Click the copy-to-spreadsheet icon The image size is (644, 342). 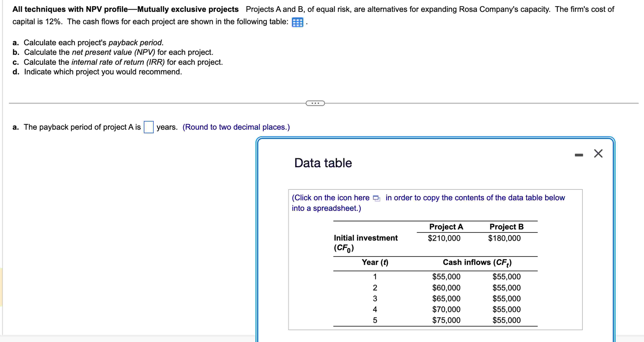click(376, 198)
